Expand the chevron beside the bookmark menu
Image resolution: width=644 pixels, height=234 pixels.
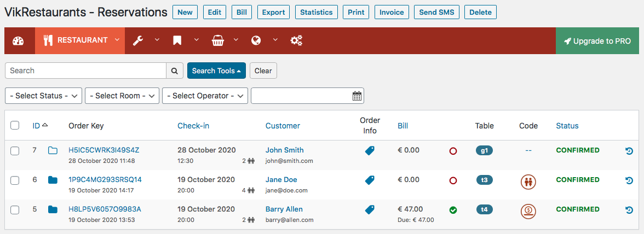pyautogui.click(x=196, y=40)
